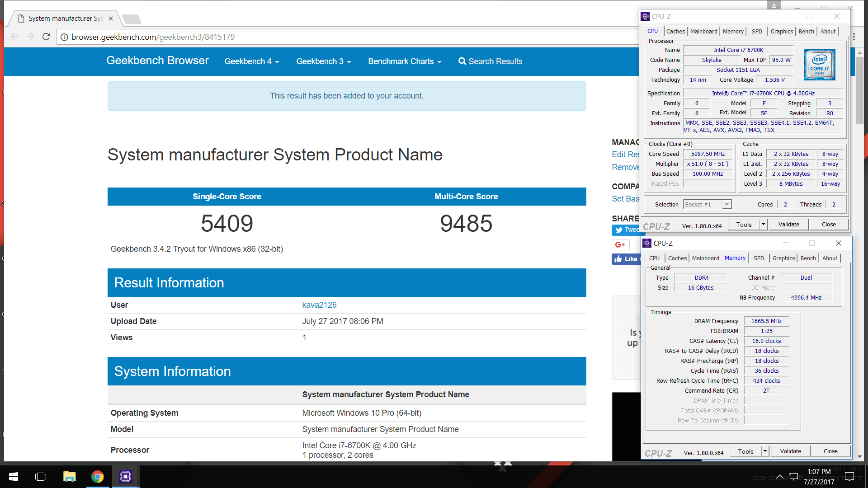Open Task View from the taskbar
This screenshot has width=868, height=488.
(41, 477)
